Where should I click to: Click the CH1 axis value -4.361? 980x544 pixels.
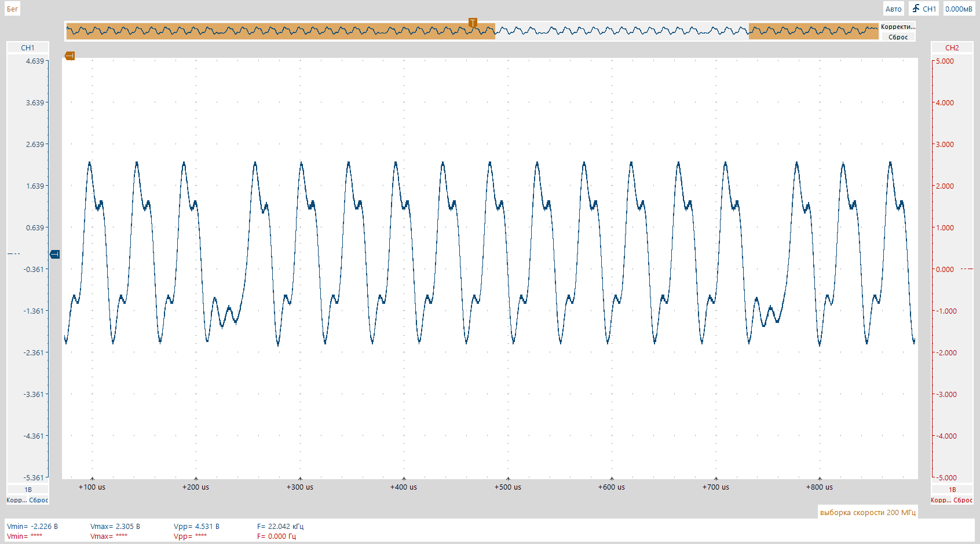34,436
